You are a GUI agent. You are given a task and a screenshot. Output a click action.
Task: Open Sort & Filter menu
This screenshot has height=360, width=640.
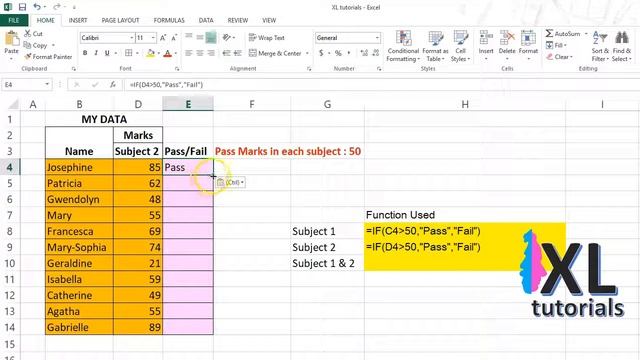click(600, 46)
